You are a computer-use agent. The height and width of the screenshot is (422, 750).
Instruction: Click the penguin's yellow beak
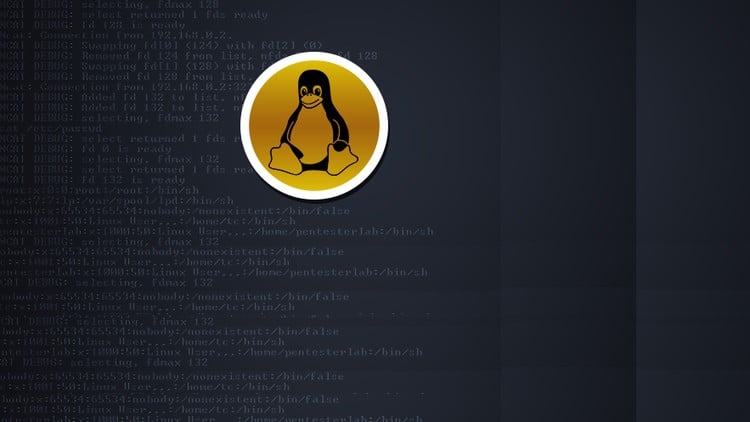[312, 101]
